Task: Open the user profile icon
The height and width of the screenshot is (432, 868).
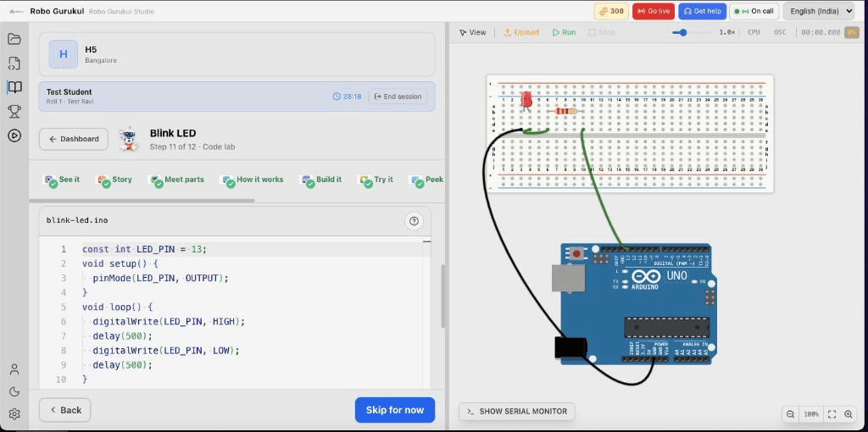Action: coord(14,369)
